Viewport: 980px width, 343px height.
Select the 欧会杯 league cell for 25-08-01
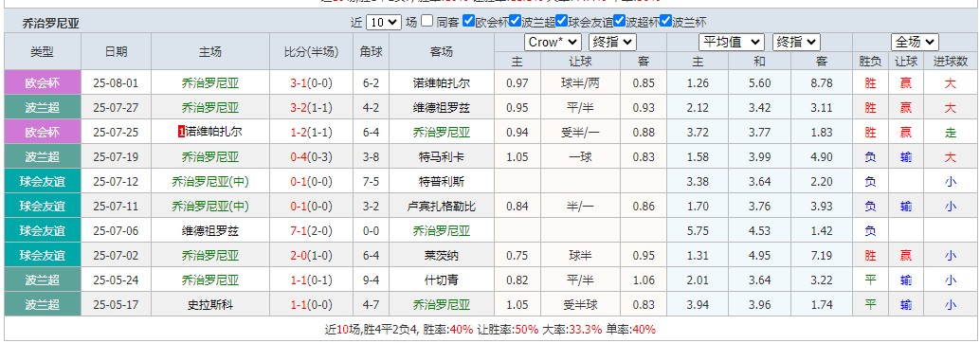coord(44,83)
